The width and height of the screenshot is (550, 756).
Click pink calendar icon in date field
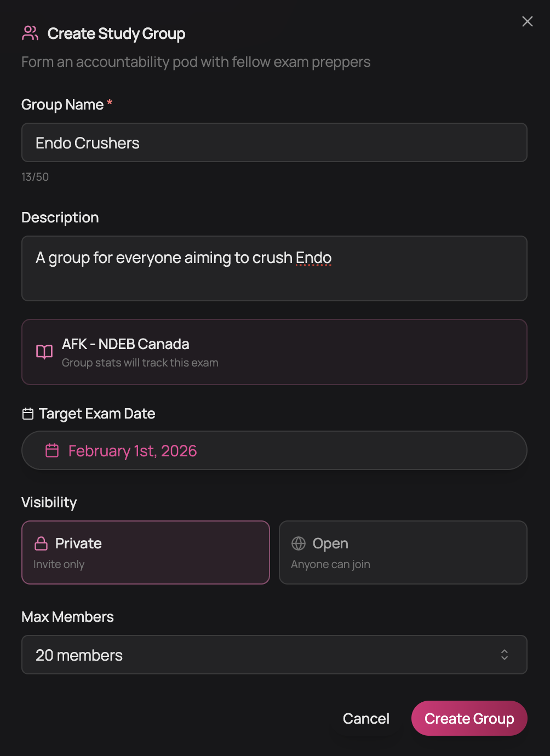[52, 450]
